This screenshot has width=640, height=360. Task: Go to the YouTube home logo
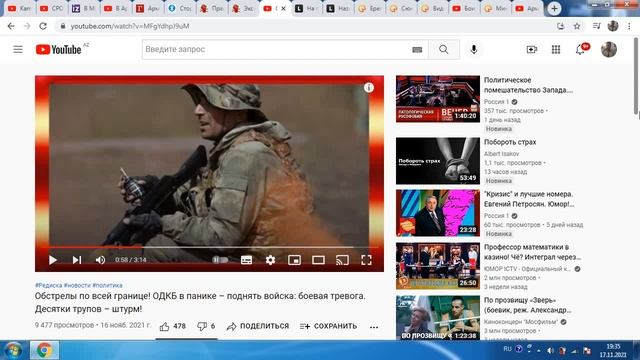click(x=59, y=49)
